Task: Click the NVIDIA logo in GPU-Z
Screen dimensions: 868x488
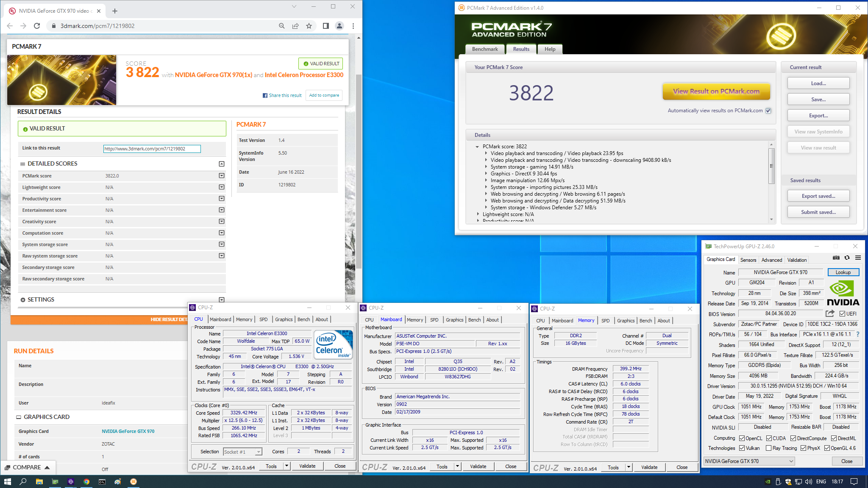Action: [x=843, y=293]
